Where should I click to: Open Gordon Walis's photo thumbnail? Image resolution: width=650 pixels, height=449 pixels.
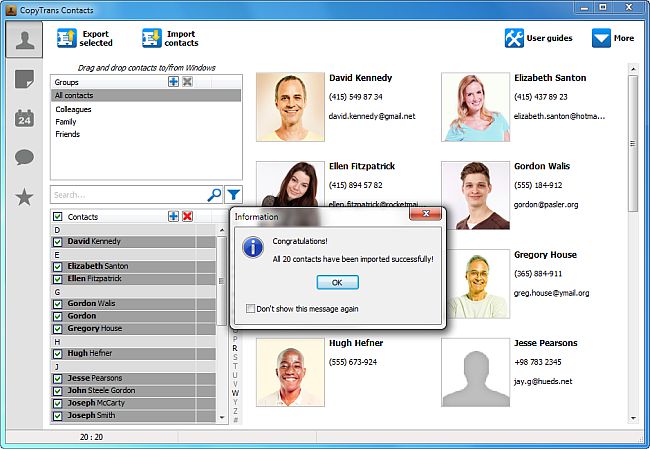click(x=475, y=195)
